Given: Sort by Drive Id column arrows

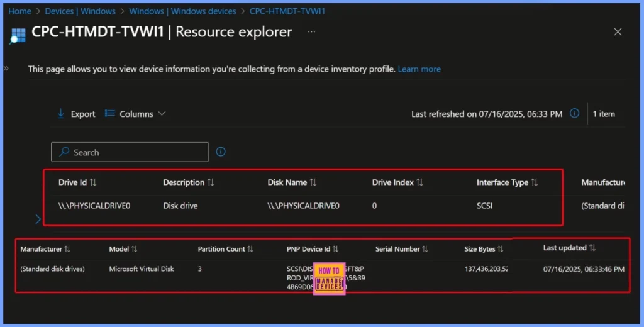Looking at the screenshot, I should coord(93,182).
